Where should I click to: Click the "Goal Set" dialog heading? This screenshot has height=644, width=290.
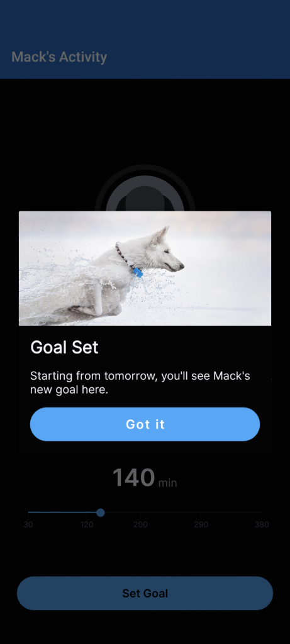[65, 347]
